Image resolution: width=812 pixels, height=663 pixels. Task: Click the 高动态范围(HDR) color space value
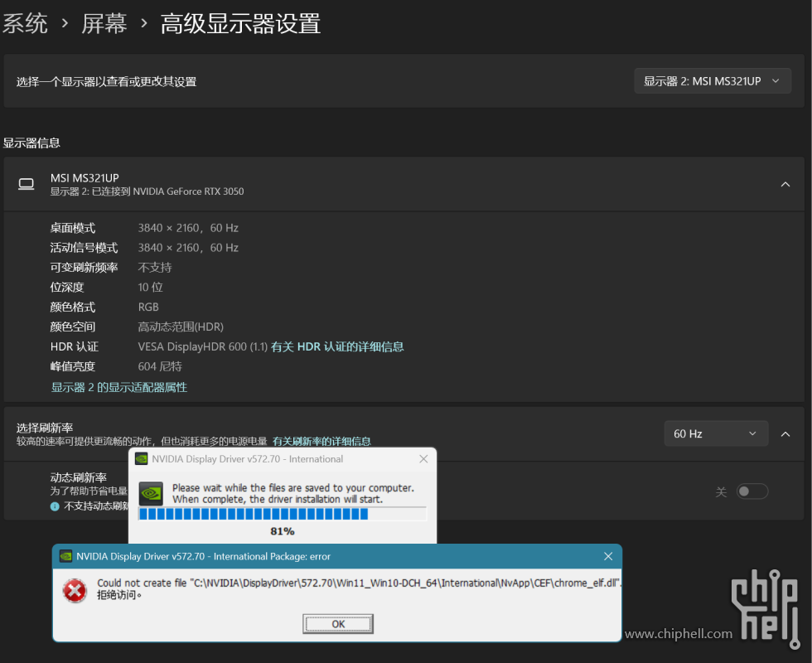[x=181, y=327]
